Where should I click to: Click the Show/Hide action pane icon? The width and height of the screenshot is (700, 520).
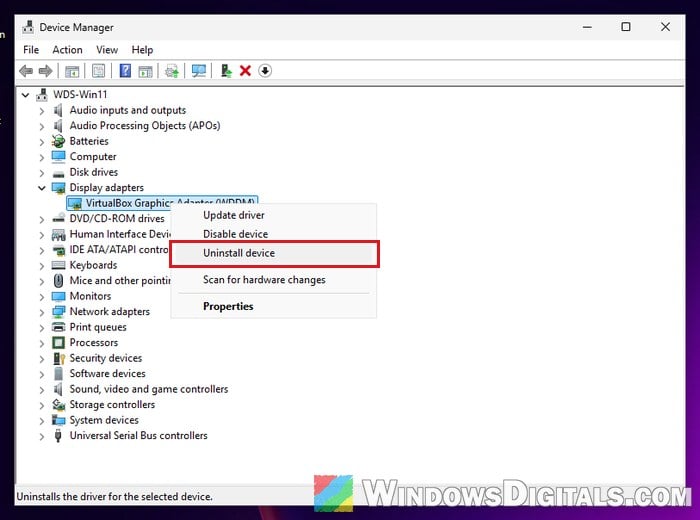tap(145, 71)
